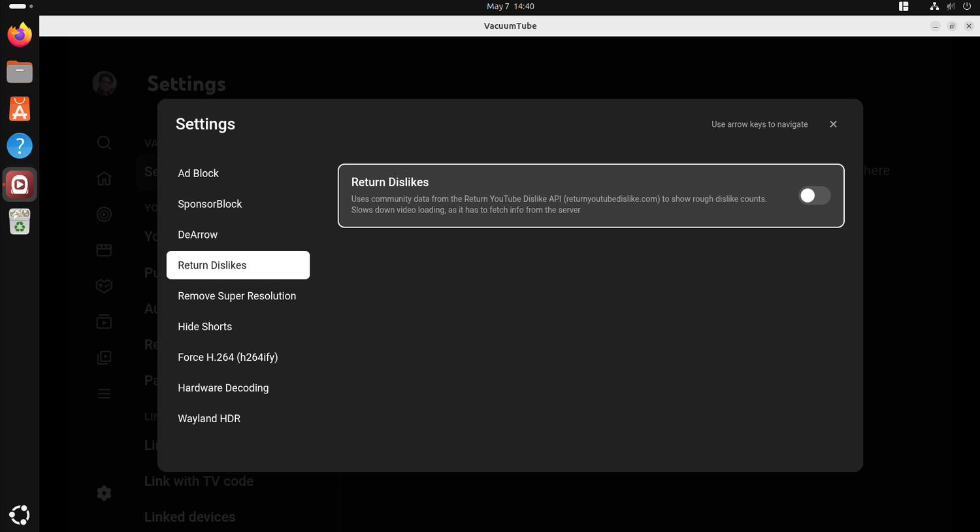Image resolution: width=980 pixels, height=532 pixels.
Task: Click Link with TV code option
Action: [199, 481]
